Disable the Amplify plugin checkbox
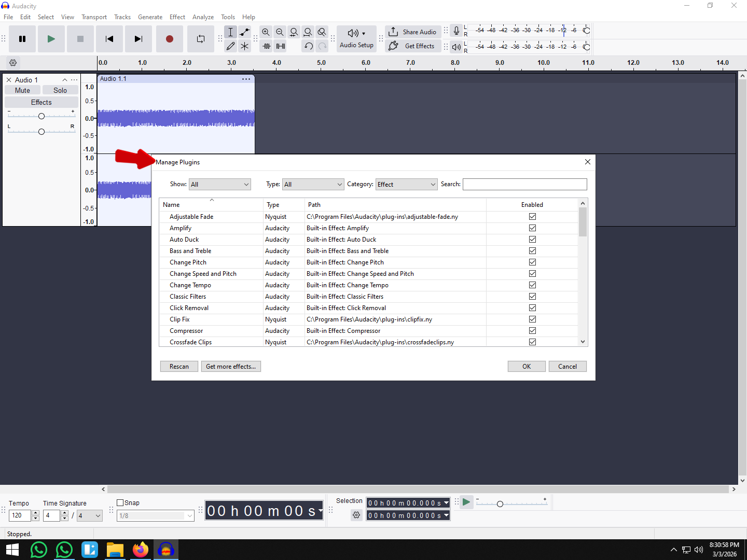 click(x=532, y=228)
